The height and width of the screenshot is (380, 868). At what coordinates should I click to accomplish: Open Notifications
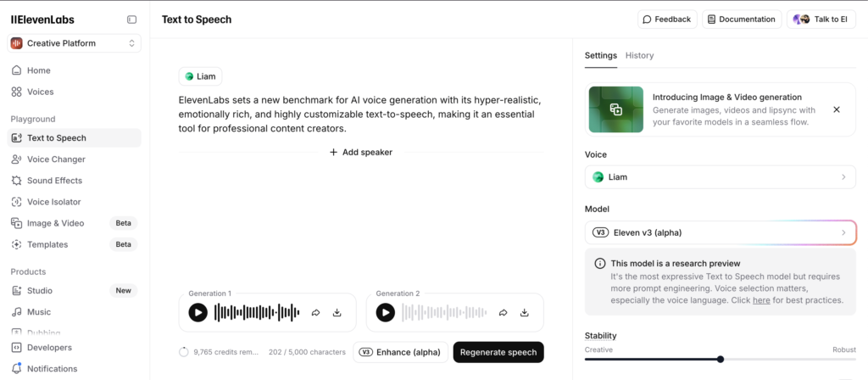(x=75, y=369)
